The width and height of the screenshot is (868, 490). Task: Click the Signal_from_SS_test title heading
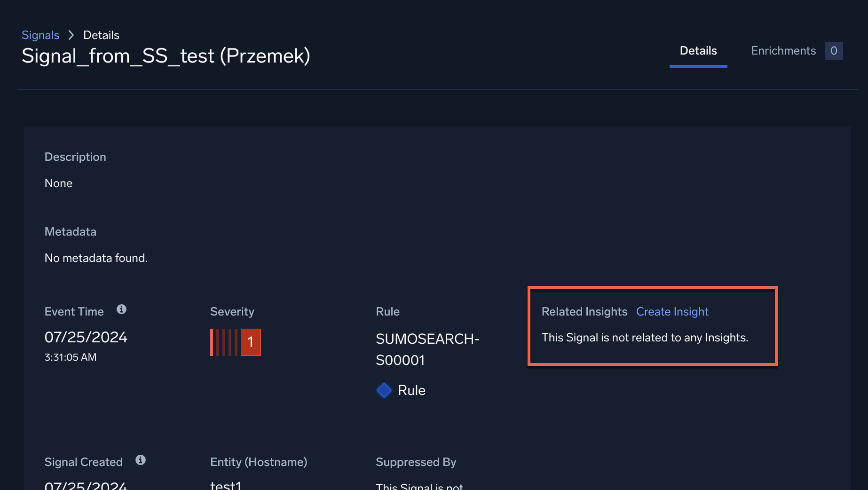(x=166, y=55)
